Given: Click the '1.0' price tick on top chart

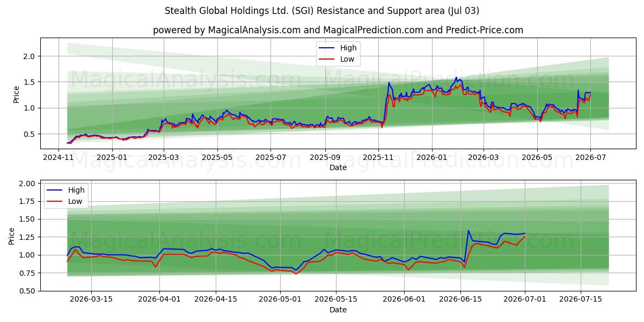Looking at the screenshot, I should [x=29, y=108].
